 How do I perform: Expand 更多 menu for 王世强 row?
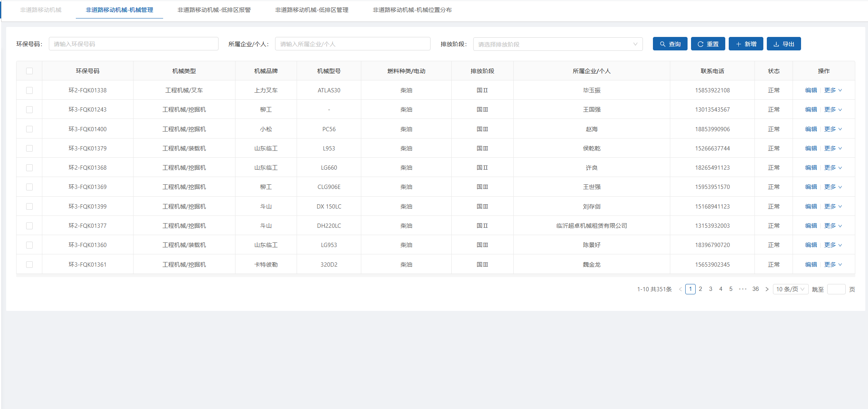[x=833, y=187]
